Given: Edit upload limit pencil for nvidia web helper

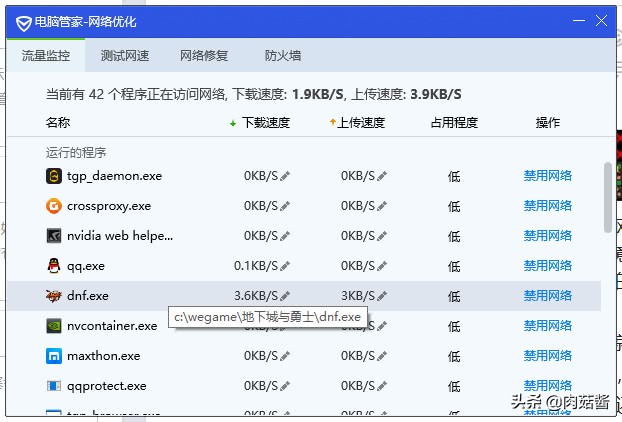Looking at the screenshot, I should (382, 236).
